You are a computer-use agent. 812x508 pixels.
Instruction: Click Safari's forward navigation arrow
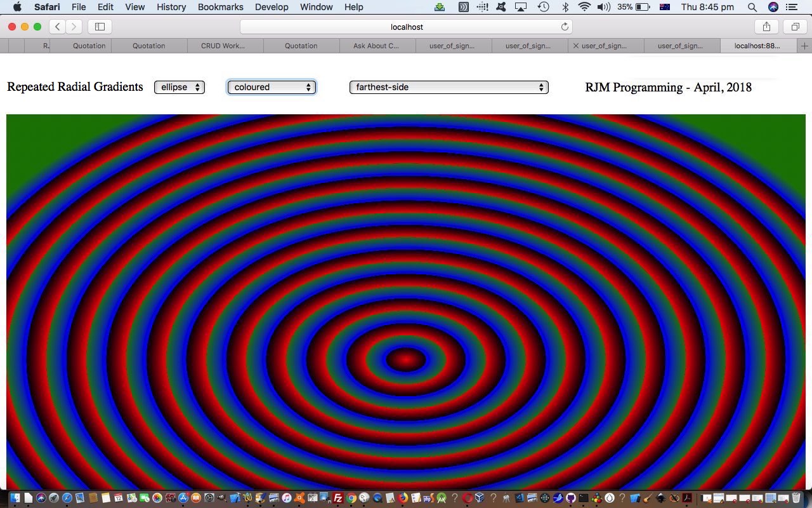pyautogui.click(x=74, y=27)
